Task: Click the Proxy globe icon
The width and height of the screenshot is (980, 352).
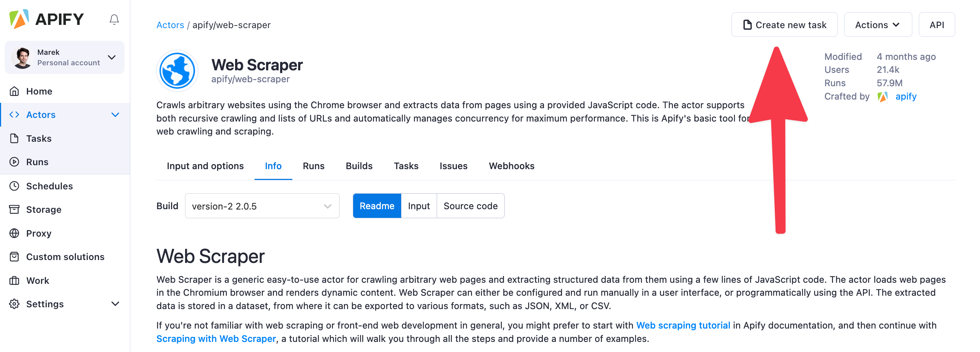Action: 14,233
